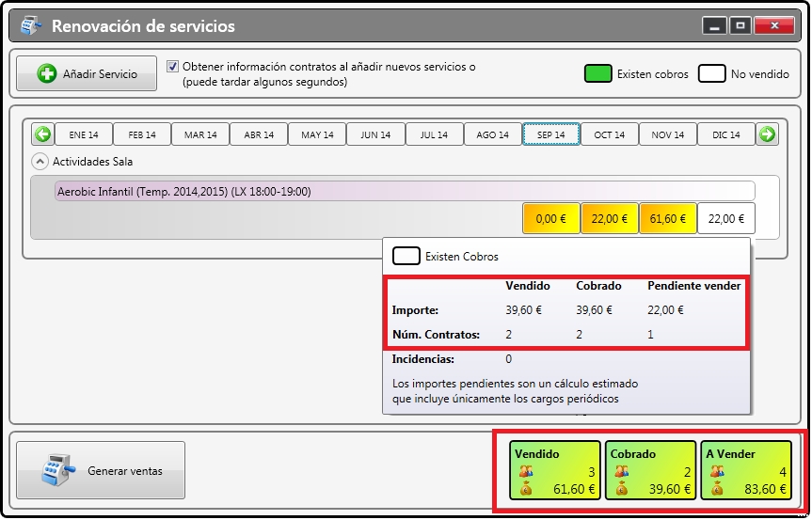The height and width of the screenshot is (520, 812).
Task: Click the green plus icon on Añadir Servicio
Action: tap(47, 74)
